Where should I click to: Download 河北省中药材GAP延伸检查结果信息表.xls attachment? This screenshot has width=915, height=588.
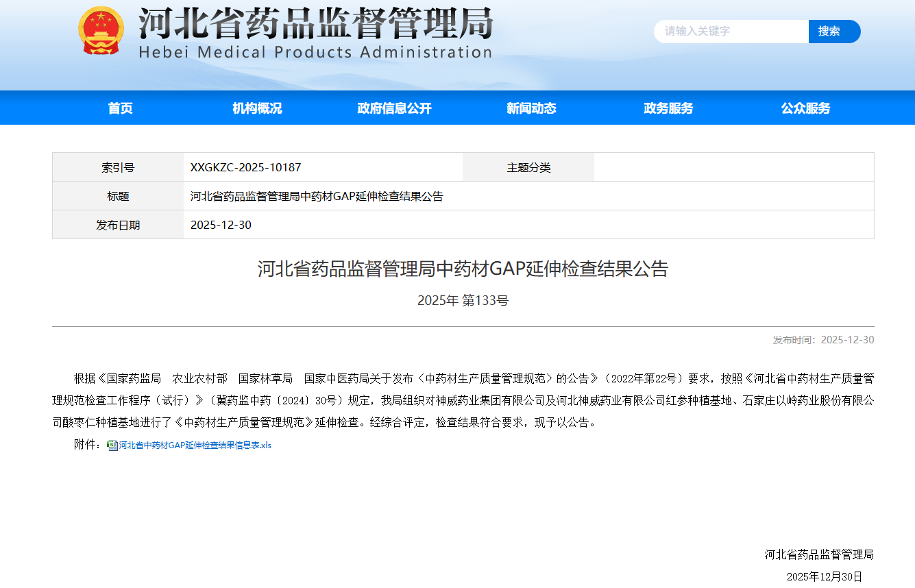point(195,445)
